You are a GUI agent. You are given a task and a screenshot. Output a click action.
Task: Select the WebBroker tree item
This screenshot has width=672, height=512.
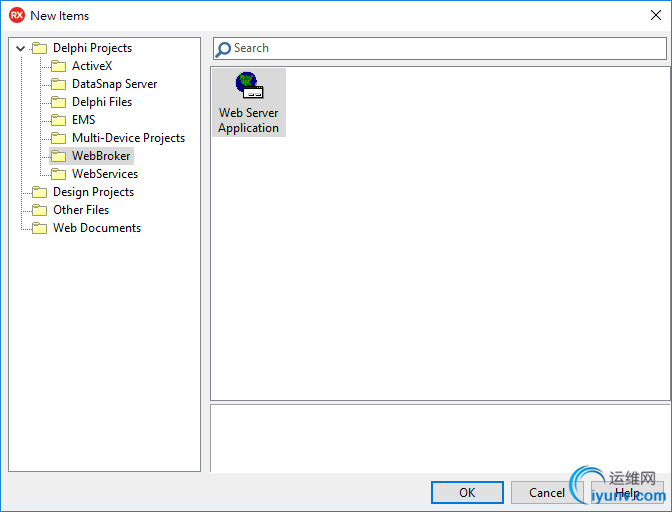[101, 156]
